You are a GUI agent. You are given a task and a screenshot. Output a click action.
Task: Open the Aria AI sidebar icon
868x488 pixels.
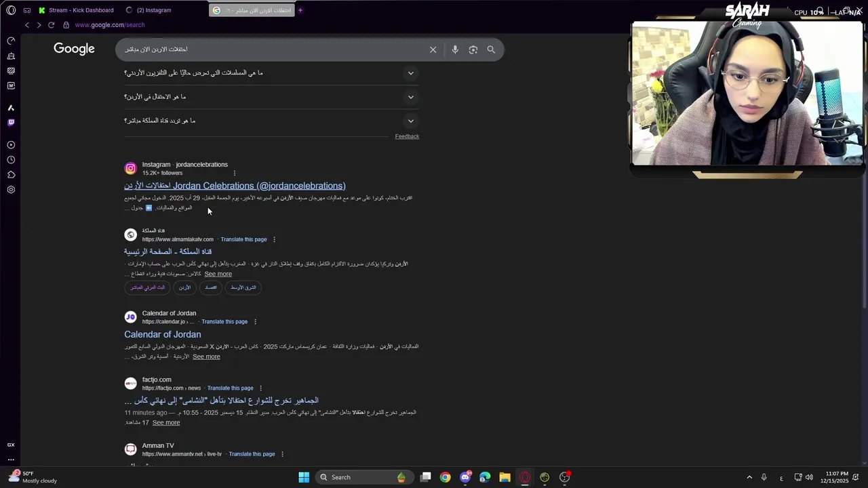11,108
